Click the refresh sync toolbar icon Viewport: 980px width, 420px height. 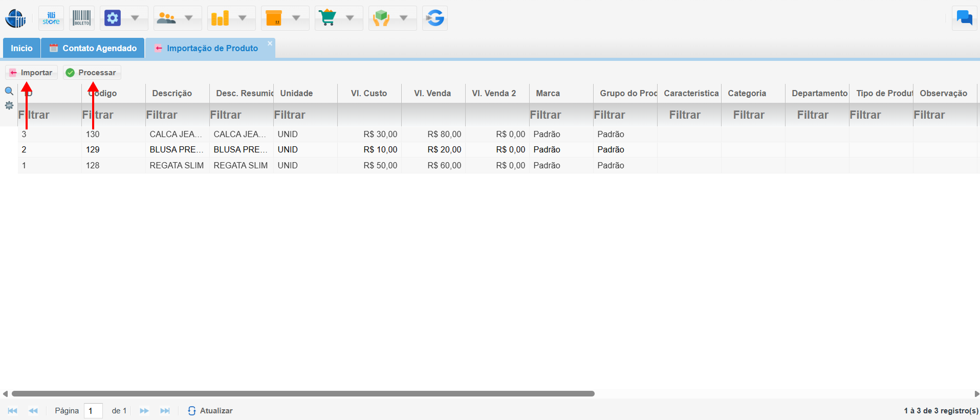tap(435, 18)
